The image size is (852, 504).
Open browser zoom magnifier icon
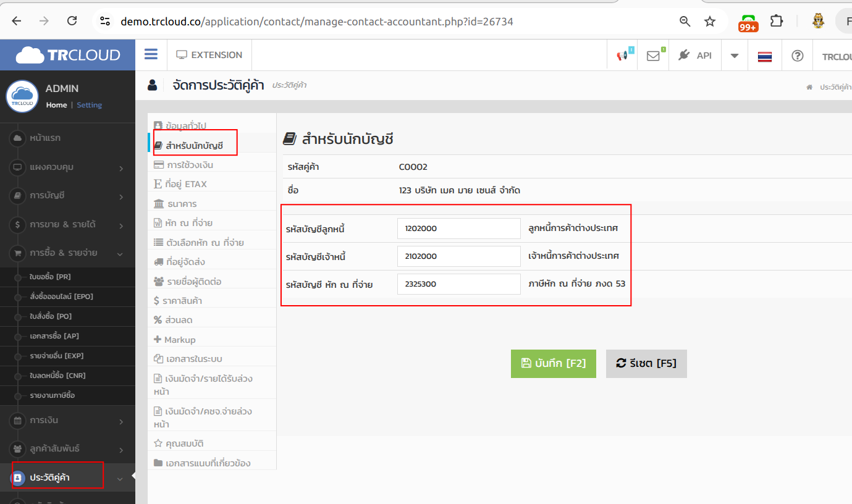(685, 22)
